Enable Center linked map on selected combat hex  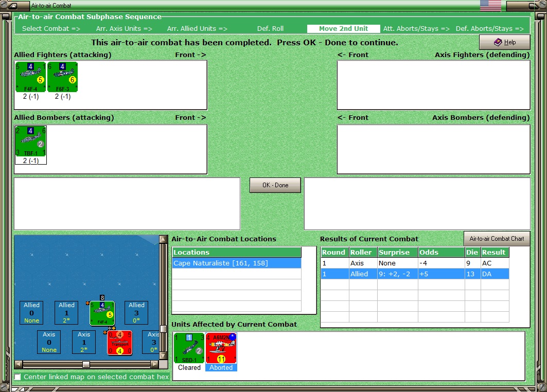click(x=17, y=377)
